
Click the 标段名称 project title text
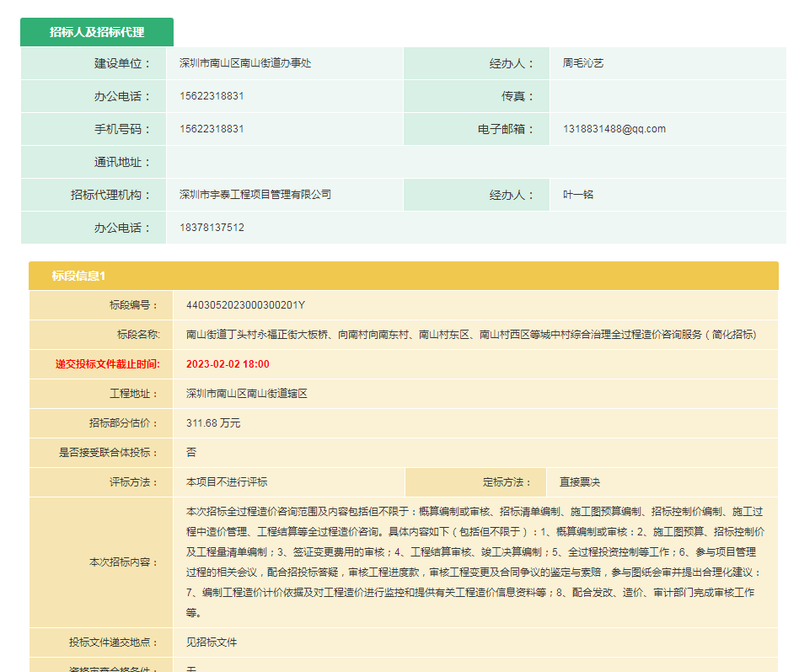click(x=471, y=335)
